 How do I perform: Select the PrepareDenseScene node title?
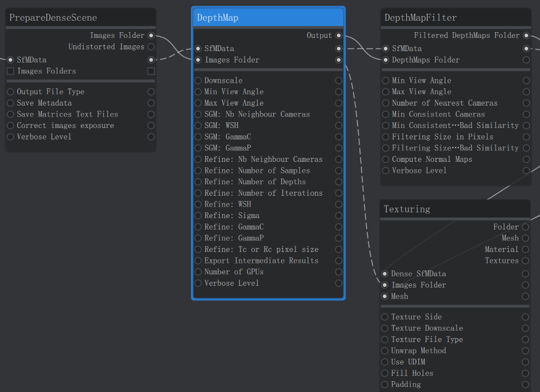pos(53,18)
